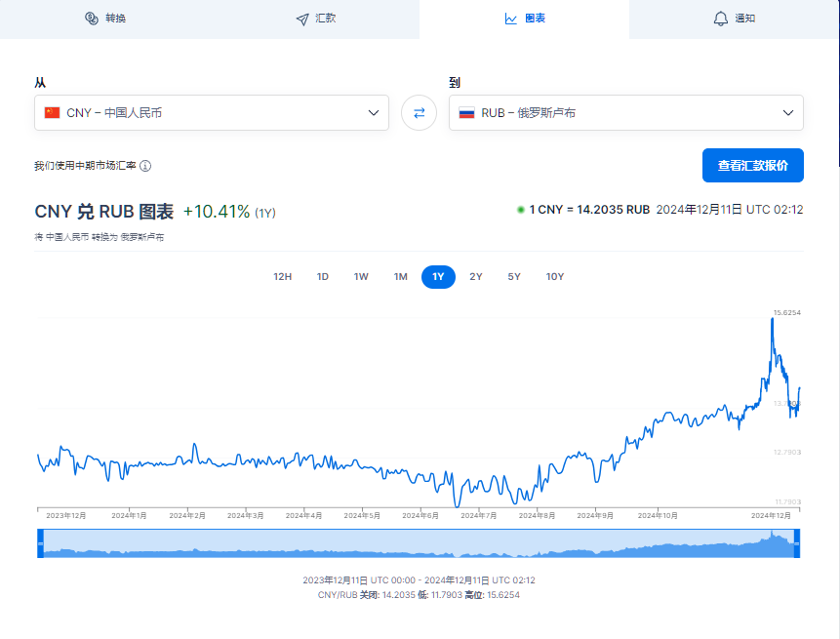Click the 从 label above source currency
The height and width of the screenshot is (639, 840).
40,83
